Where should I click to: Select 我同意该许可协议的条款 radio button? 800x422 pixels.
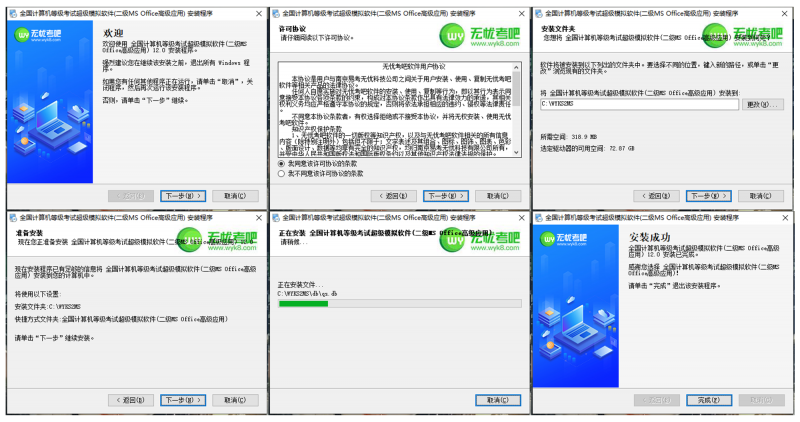[x=281, y=164]
